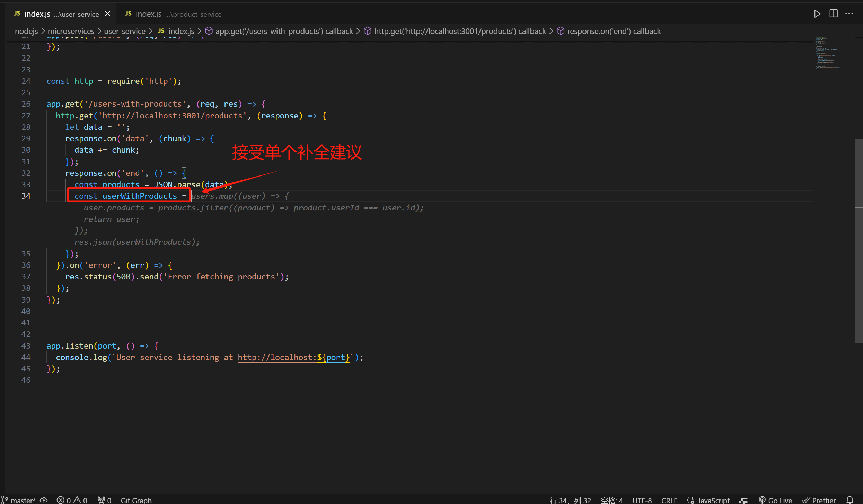
Task: Click the Split Editor icon
Action: [833, 14]
